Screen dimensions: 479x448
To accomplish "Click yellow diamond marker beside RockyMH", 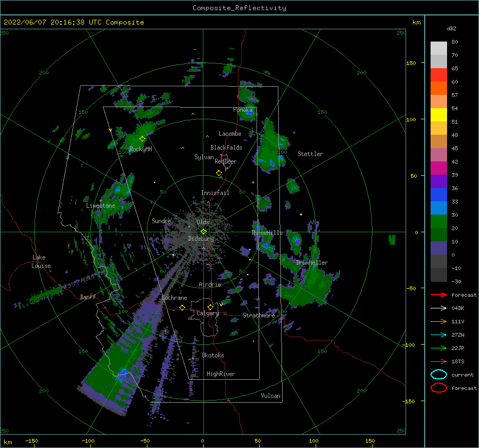I will 142,139.
